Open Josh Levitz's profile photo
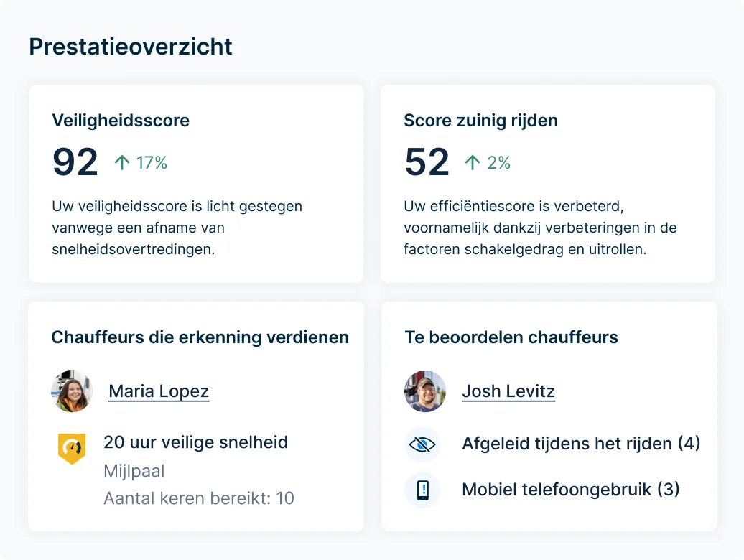Screen dimensions: 744x560 [424, 391]
